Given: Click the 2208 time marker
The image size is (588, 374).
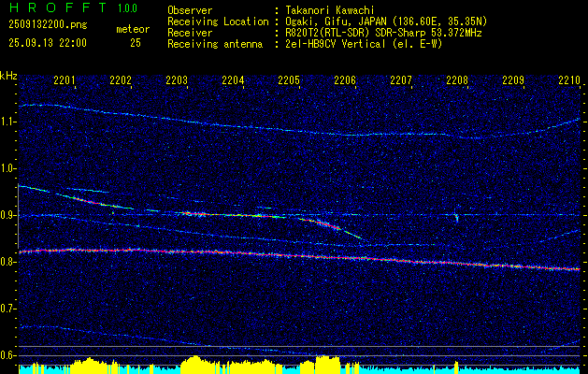Looking at the screenshot, I should point(457,79).
